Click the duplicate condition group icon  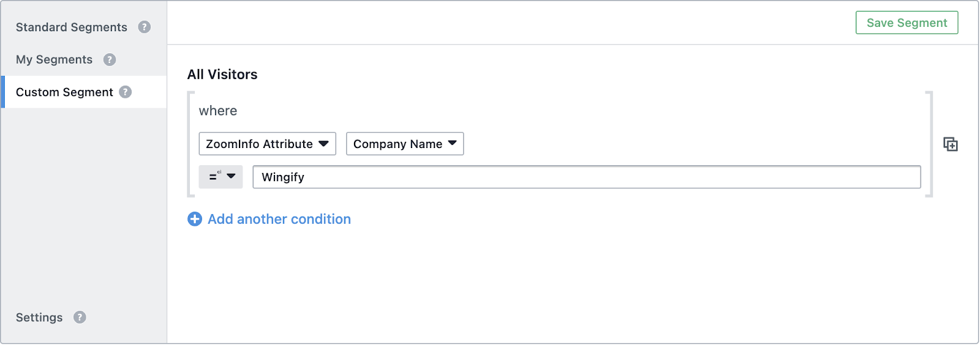click(x=950, y=144)
